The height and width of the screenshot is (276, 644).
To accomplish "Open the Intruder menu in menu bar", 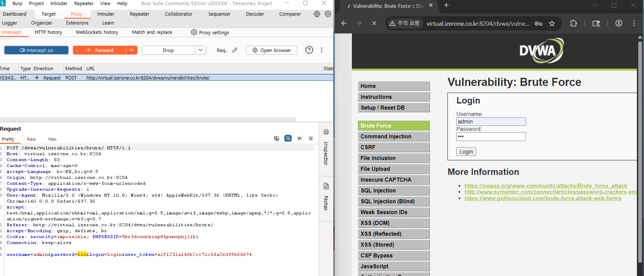I will coord(59,3).
